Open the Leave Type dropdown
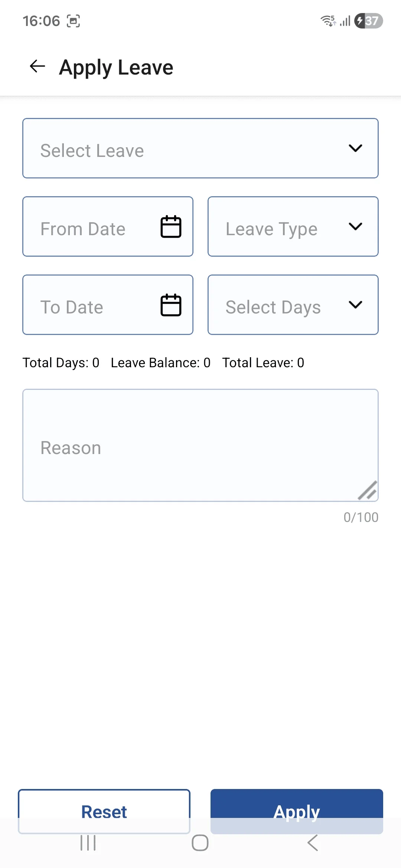The height and width of the screenshot is (868, 401). 293,227
